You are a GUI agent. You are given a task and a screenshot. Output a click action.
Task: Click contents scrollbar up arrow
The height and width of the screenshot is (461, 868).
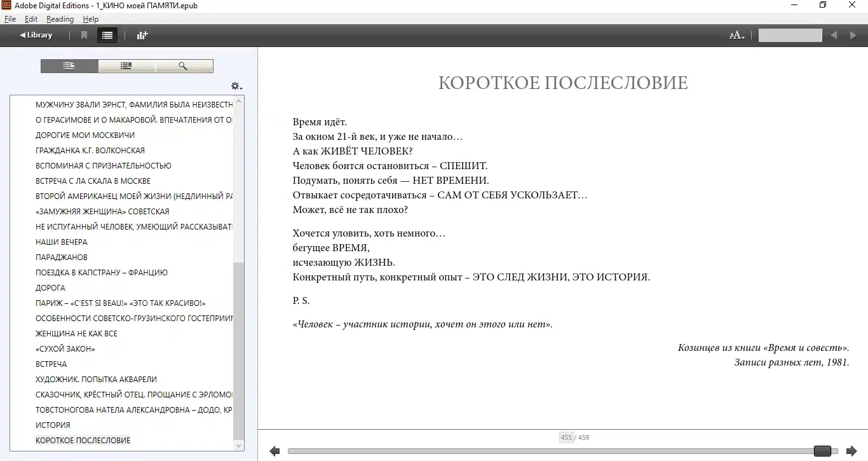tap(239, 101)
